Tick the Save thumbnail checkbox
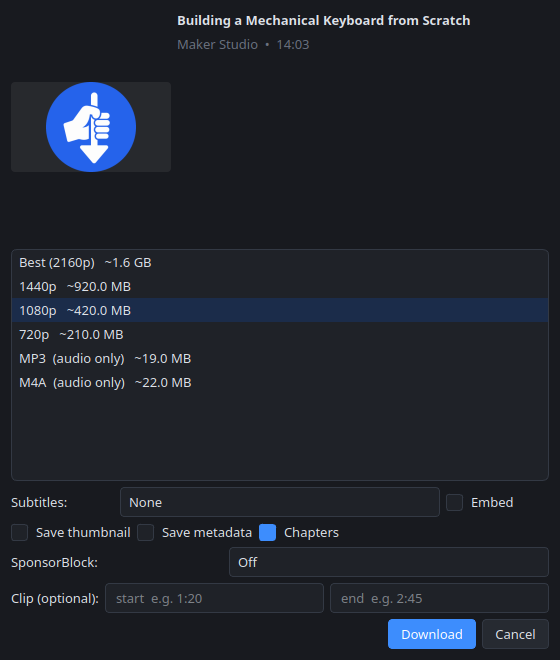 [x=19, y=532]
